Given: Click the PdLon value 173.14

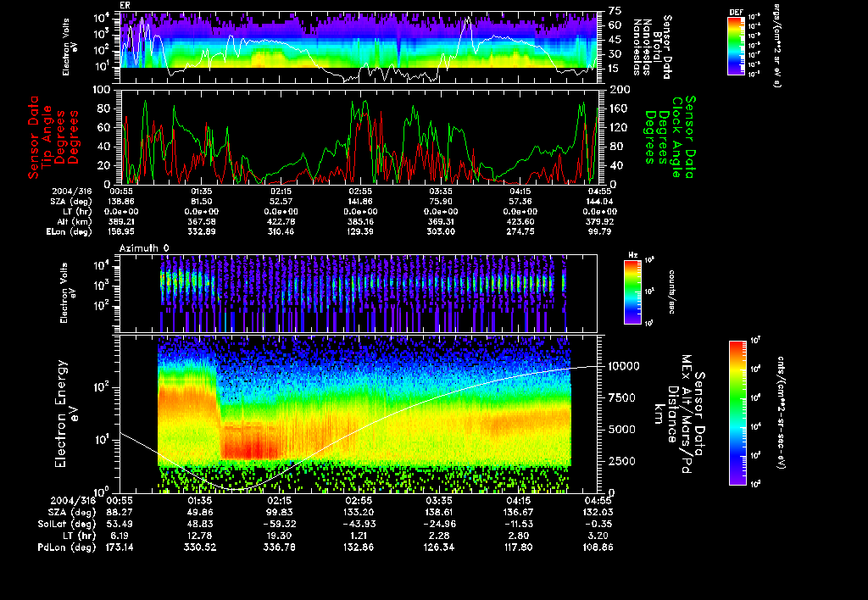Looking at the screenshot, I should [119, 547].
